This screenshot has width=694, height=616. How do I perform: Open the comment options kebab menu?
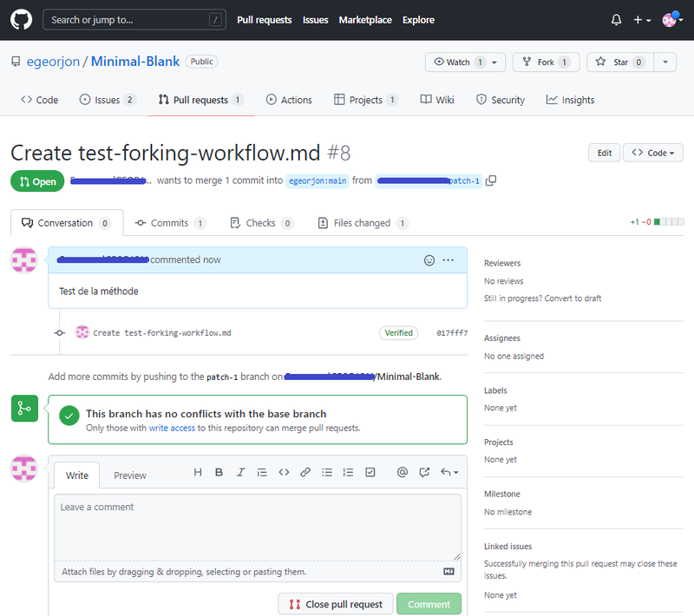pos(448,260)
